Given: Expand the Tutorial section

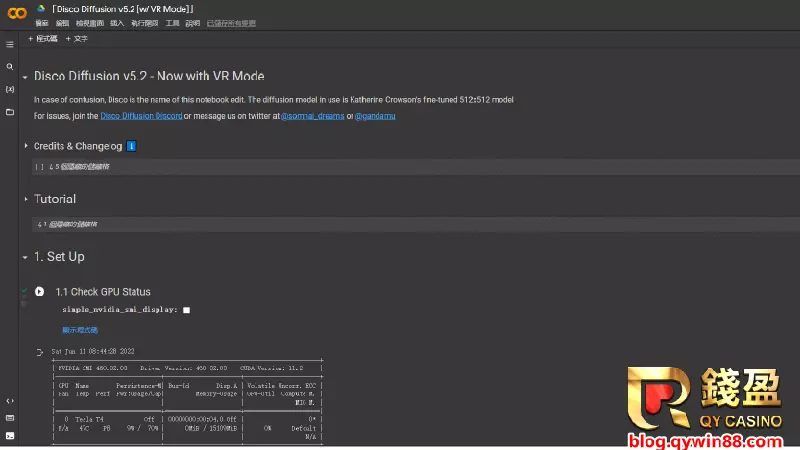Looking at the screenshot, I should [x=26, y=200].
